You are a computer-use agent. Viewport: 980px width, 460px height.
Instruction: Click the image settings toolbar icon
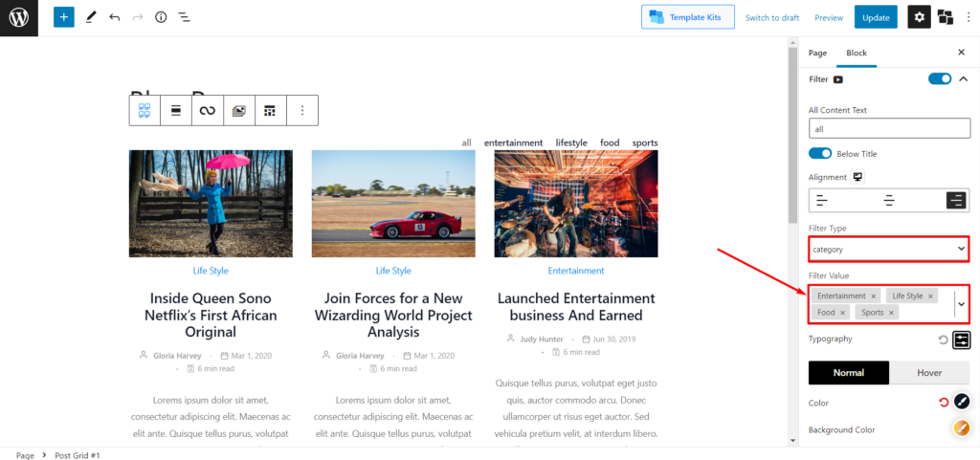(238, 111)
